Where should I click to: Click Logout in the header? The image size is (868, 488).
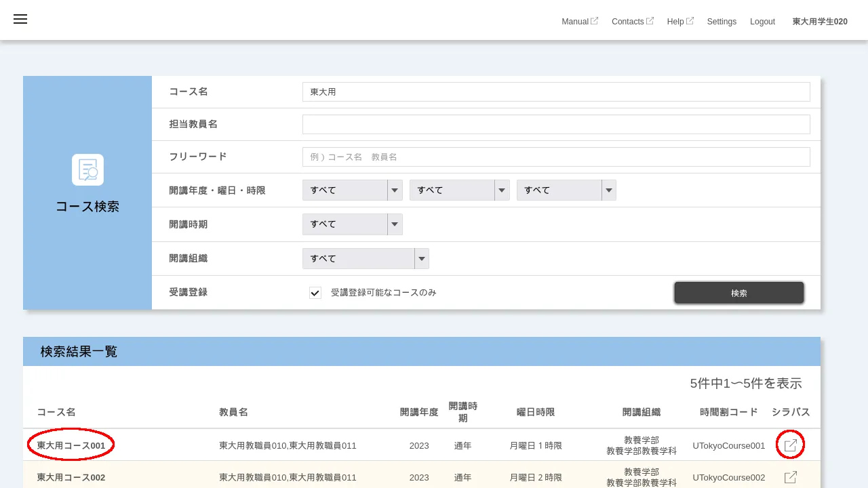762,21
